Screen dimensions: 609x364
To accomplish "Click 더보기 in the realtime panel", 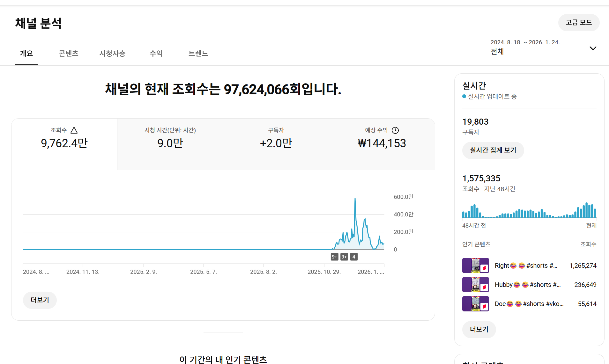I will (479, 329).
